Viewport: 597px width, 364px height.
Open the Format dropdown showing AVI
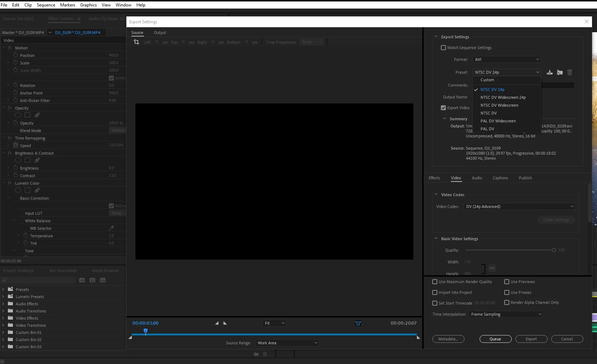coord(506,59)
